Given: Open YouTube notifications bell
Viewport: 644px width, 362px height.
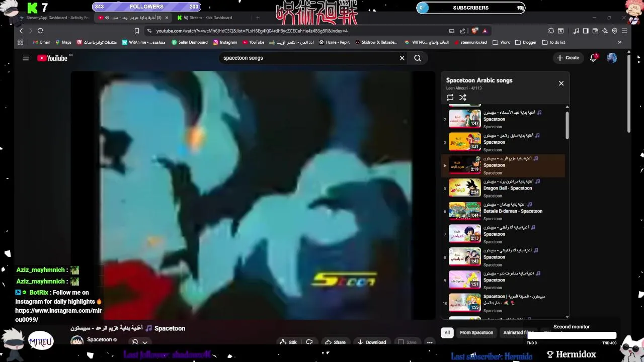Looking at the screenshot, I should coord(594,58).
